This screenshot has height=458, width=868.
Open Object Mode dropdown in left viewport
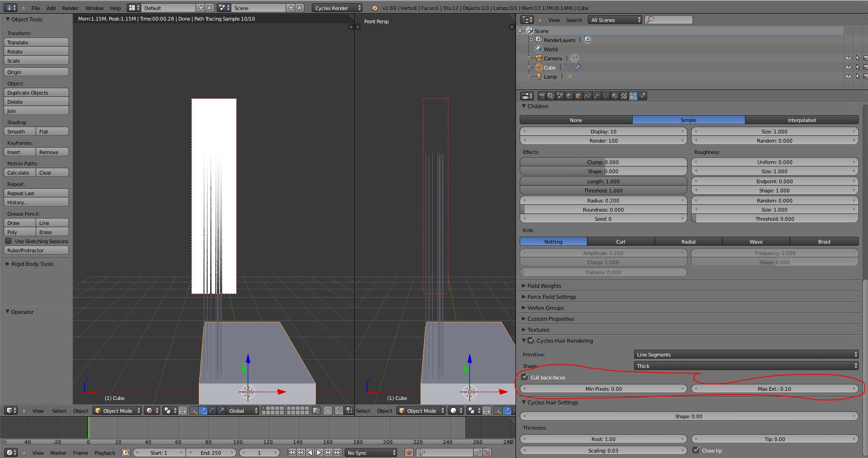[x=117, y=410]
